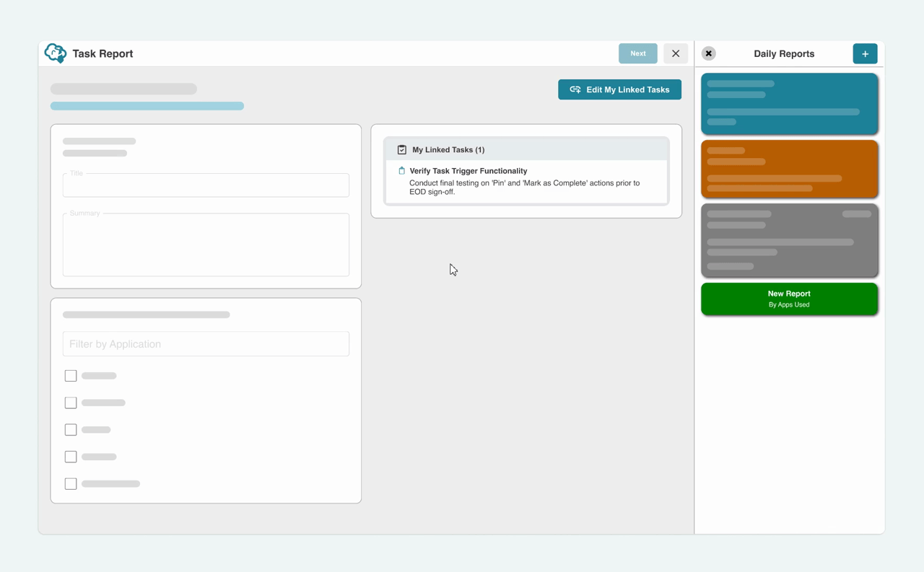Click the 'Daily Reports' panel title
Viewport: 924px width, 572px height.
[x=784, y=53]
